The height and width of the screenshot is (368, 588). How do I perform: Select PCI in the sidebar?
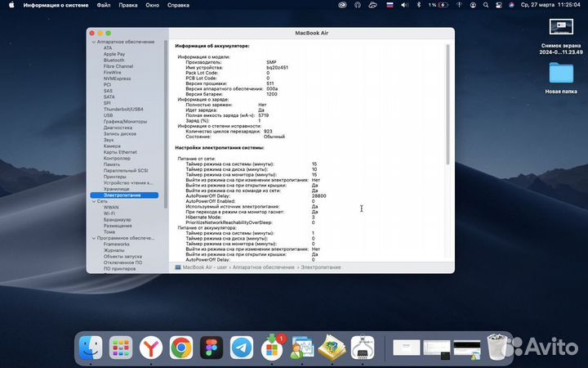(x=107, y=85)
